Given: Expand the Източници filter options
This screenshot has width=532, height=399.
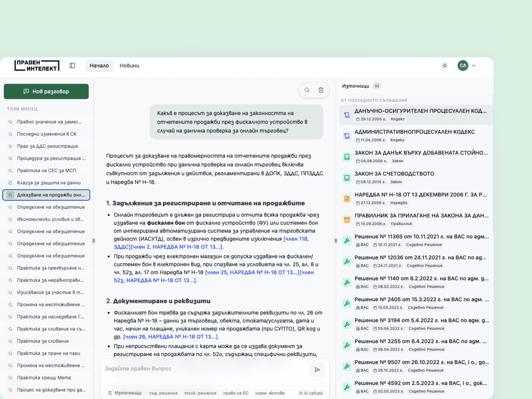Looking at the screenshot, I should point(125,393).
